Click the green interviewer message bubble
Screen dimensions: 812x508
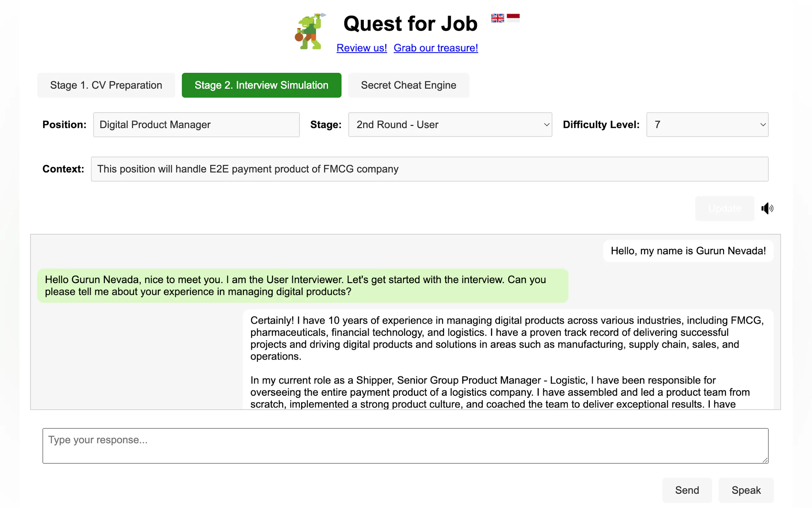(x=302, y=286)
